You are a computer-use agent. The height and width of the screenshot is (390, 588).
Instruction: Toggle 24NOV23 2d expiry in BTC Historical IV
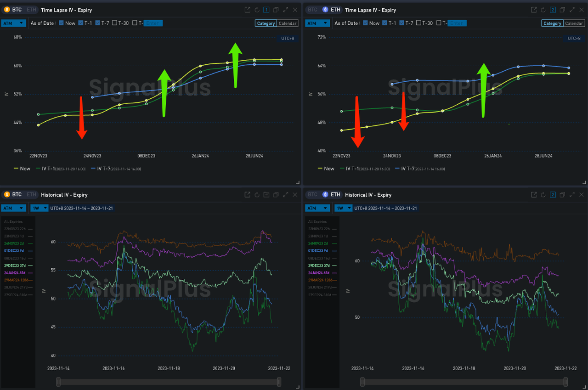18,243
